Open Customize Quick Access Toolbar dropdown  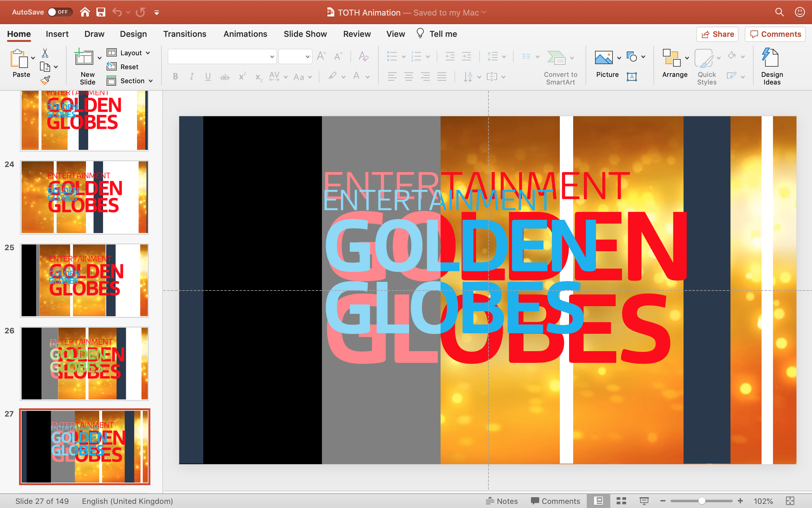tap(156, 13)
